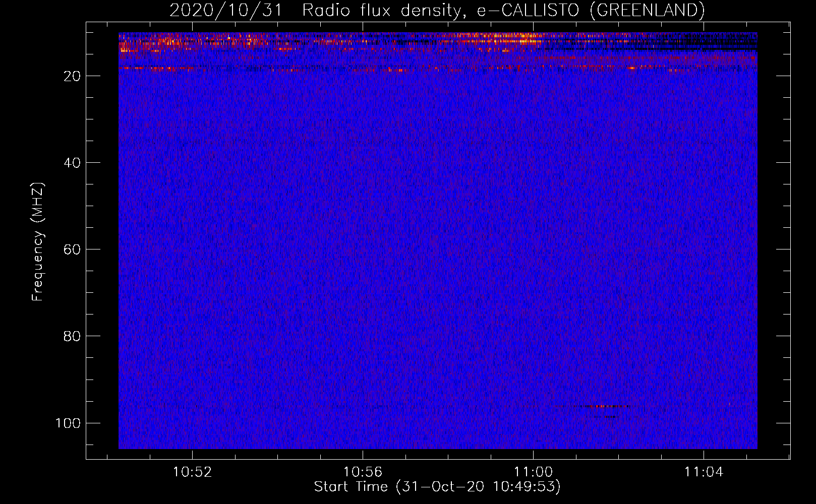Click the y-axis tick label '80'
Image resolution: width=816 pixels, height=504 pixels.
click(72, 336)
